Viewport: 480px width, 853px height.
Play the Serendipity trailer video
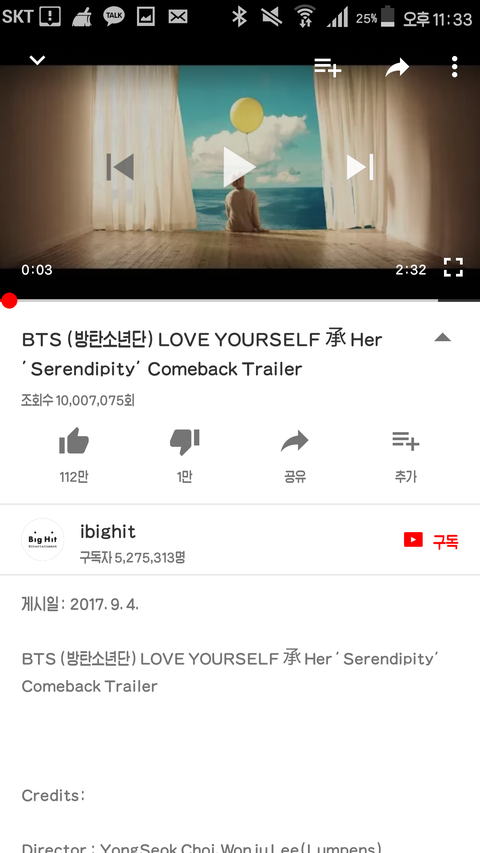coord(239,167)
